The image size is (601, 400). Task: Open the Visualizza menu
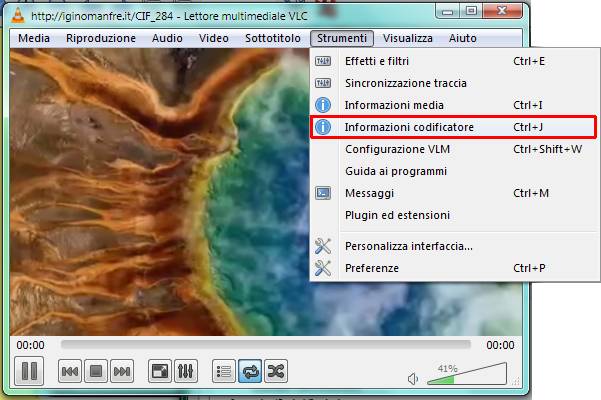(x=407, y=38)
